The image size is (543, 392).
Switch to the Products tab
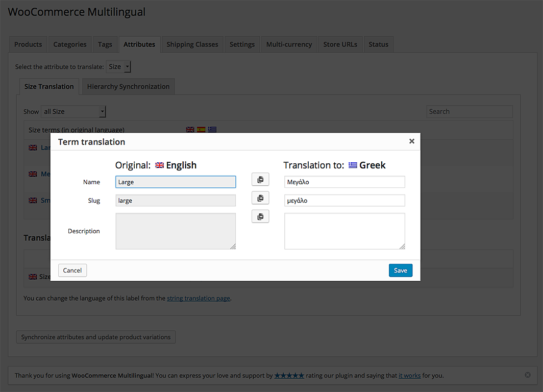pos(28,44)
